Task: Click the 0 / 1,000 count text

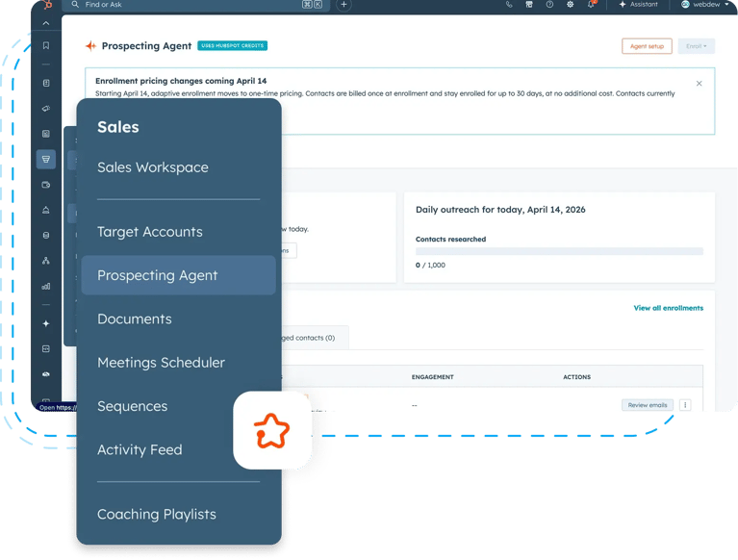Action: point(430,265)
